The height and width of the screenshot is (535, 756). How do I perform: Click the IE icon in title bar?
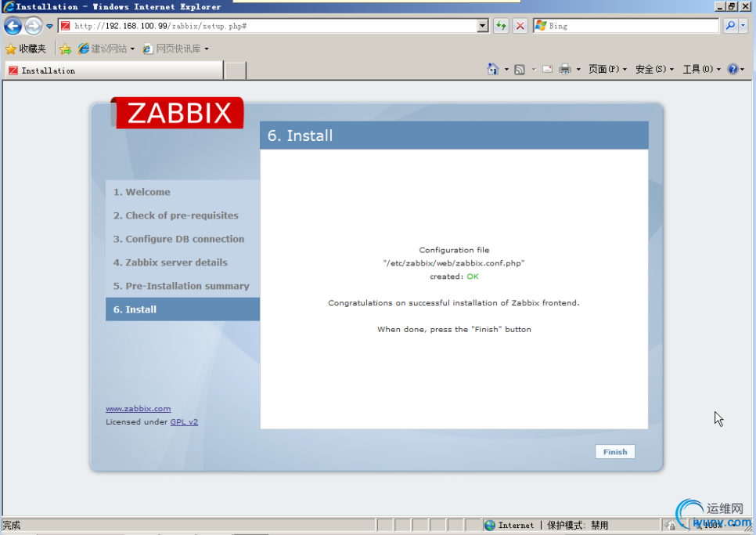8,6
